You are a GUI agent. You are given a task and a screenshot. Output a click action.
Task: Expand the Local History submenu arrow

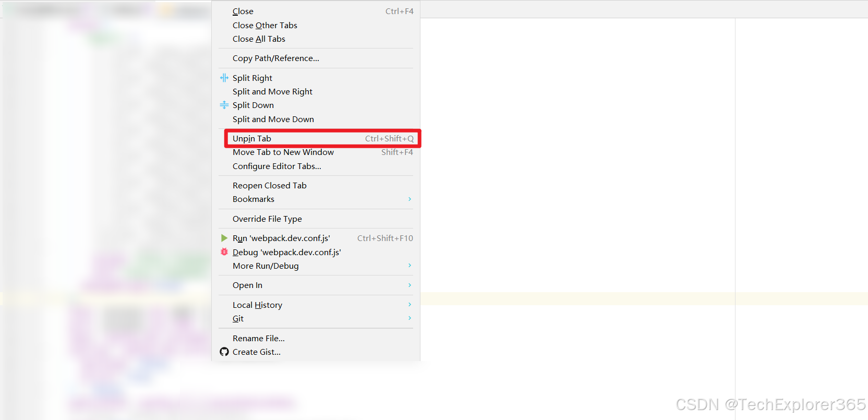409,305
